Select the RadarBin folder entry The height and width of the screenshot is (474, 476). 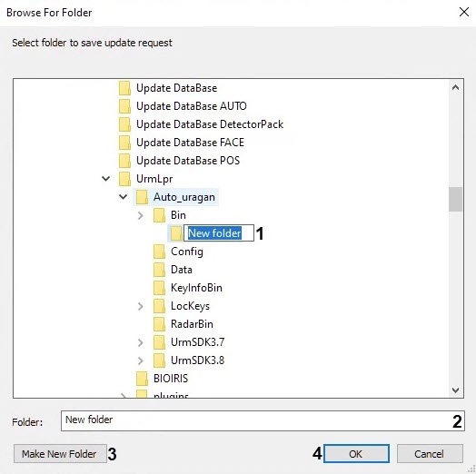point(192,324)
